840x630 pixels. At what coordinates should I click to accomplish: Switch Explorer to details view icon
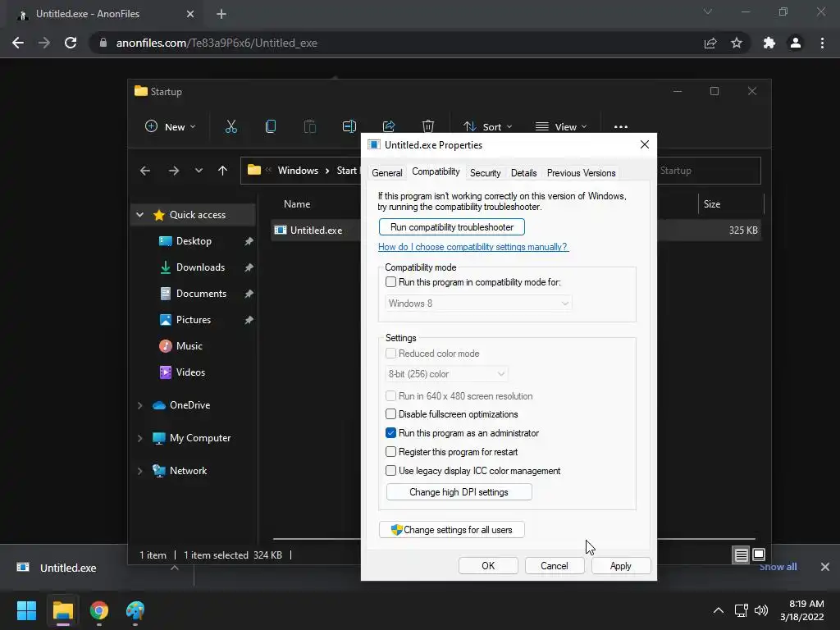pos(741,555)
